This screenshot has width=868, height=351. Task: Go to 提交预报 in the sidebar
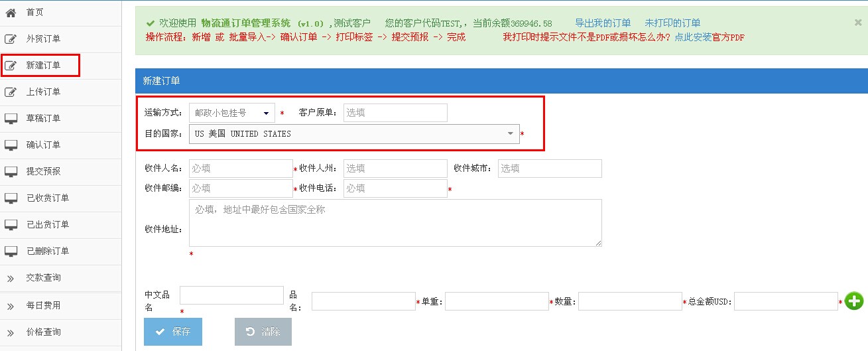coord(43,171)
